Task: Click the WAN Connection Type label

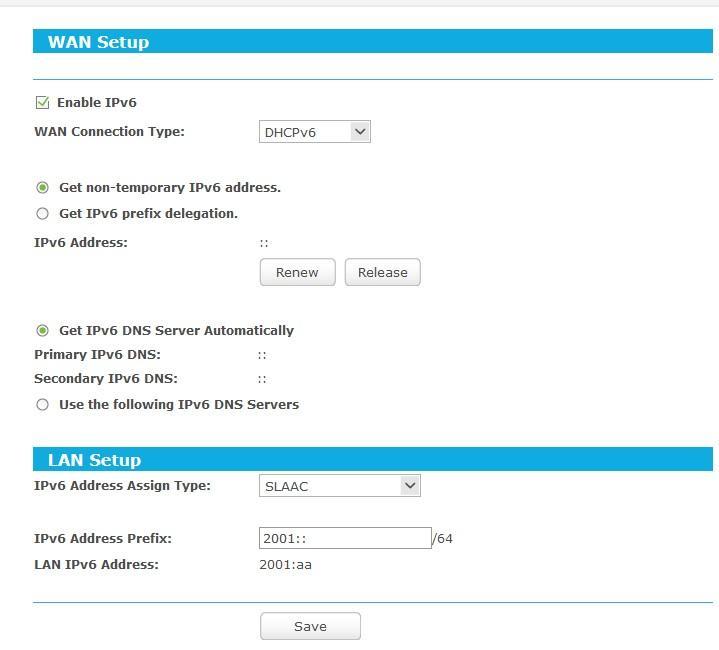Action: pos(109,131)
